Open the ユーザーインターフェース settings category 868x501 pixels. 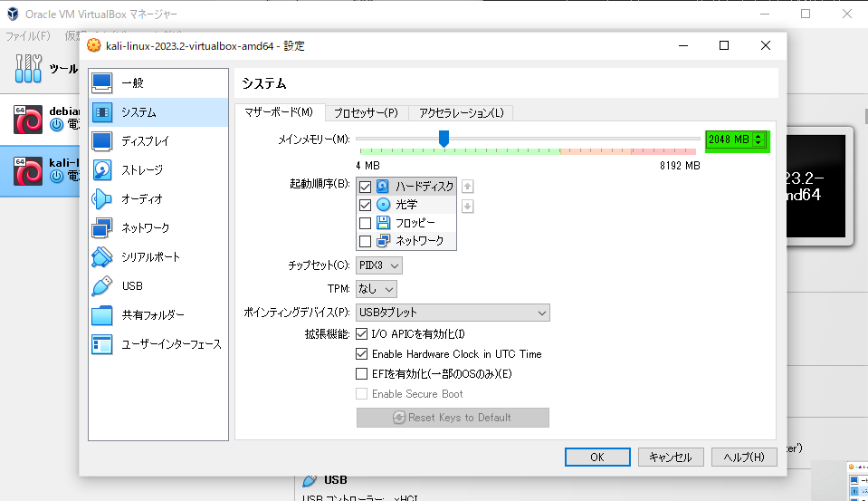[158, 344]
